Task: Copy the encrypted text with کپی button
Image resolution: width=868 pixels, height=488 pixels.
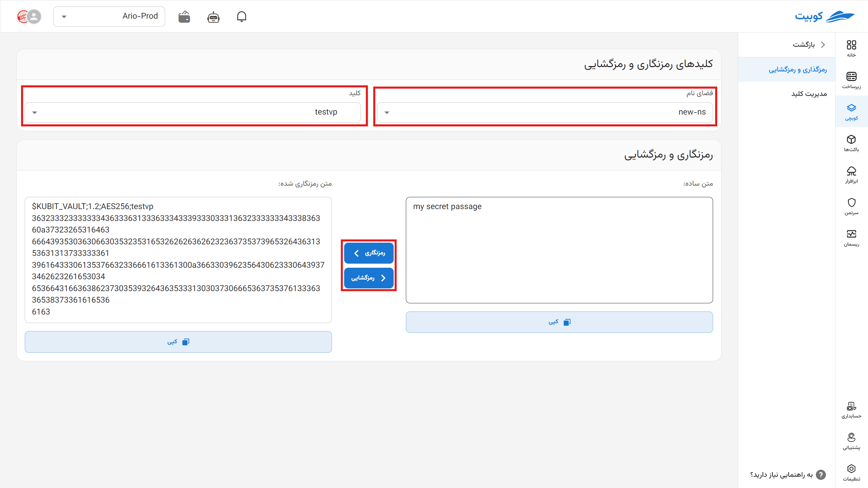Action: (178, 342)
